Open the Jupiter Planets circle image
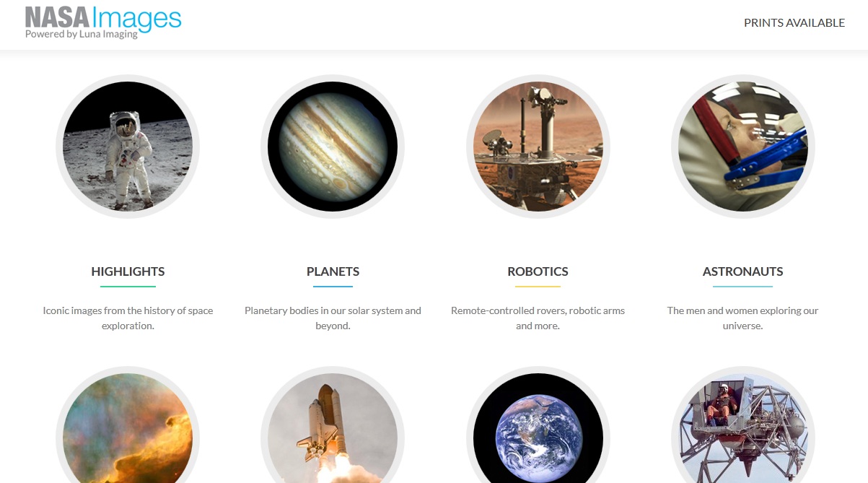 [x=333, y=147]
